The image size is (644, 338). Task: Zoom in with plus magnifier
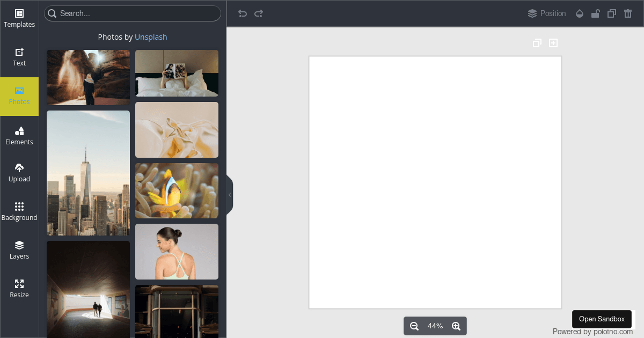pos(456,326)
